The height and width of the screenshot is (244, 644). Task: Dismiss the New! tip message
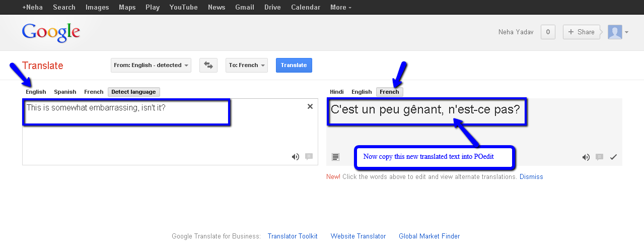pos(531,177)
